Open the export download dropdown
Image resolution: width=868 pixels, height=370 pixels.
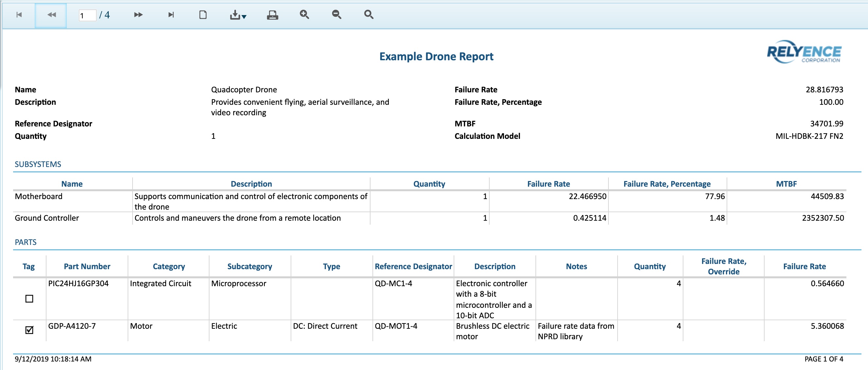click(x=238, y=15)
